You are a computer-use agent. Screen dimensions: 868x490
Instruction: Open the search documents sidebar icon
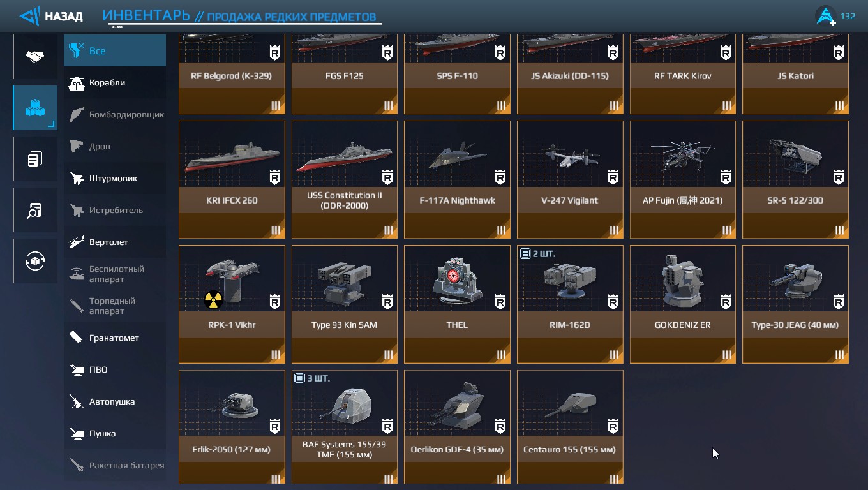[x=35, y=210]
